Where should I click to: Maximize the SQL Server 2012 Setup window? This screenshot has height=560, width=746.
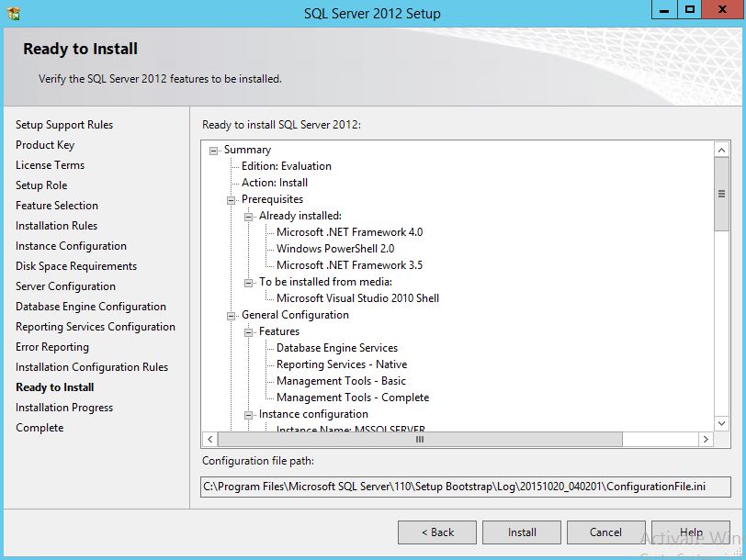pyautogui.click(x=690, y=11)
